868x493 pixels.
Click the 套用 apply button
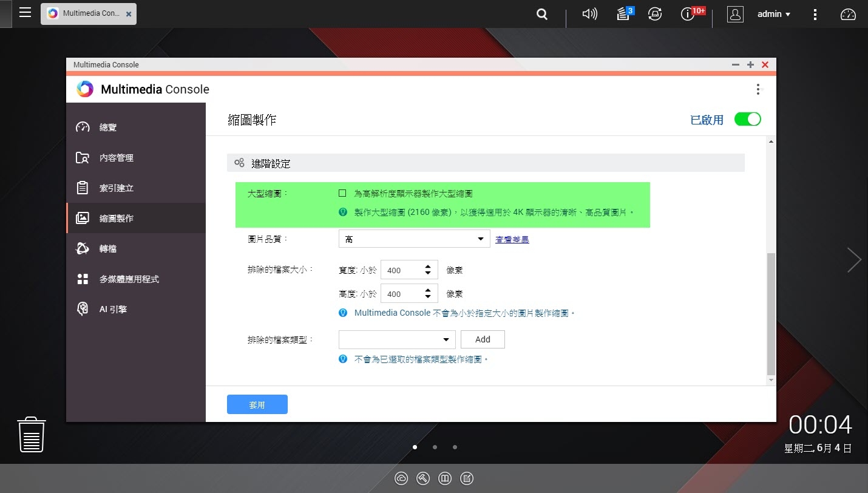click(257, 404)
